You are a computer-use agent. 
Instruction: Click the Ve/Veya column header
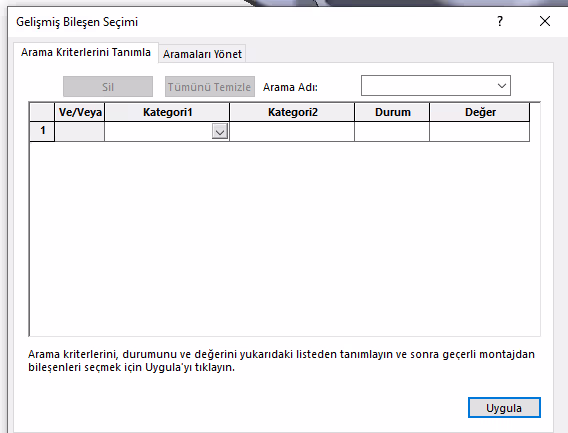(79, 112)
